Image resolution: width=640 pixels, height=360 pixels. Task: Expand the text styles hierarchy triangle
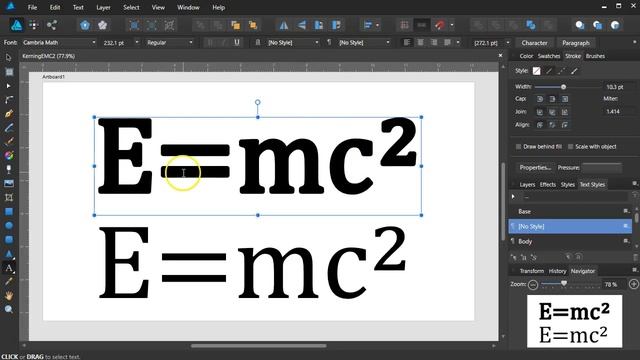click(x=513, y=197)
